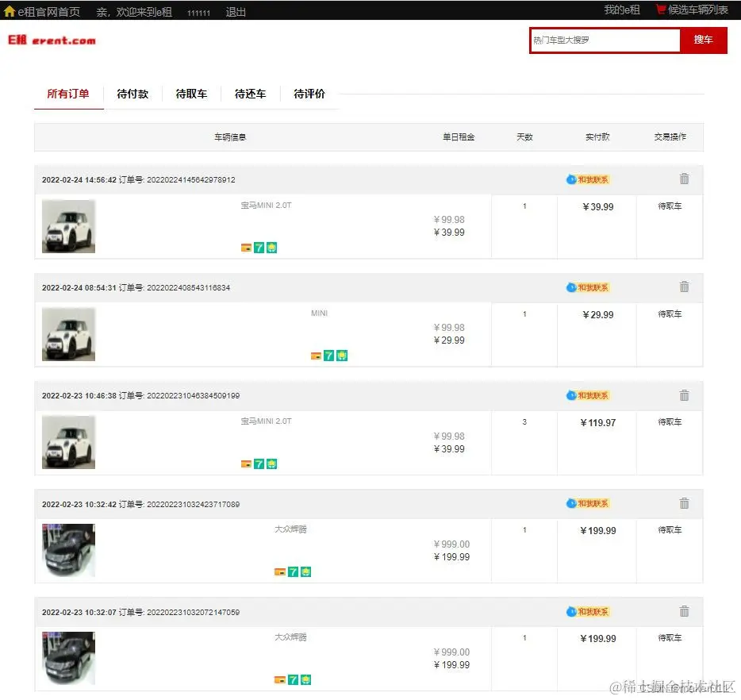
Task: Click 和我联系 for order at 10:32:07
Action: [588, 612]
